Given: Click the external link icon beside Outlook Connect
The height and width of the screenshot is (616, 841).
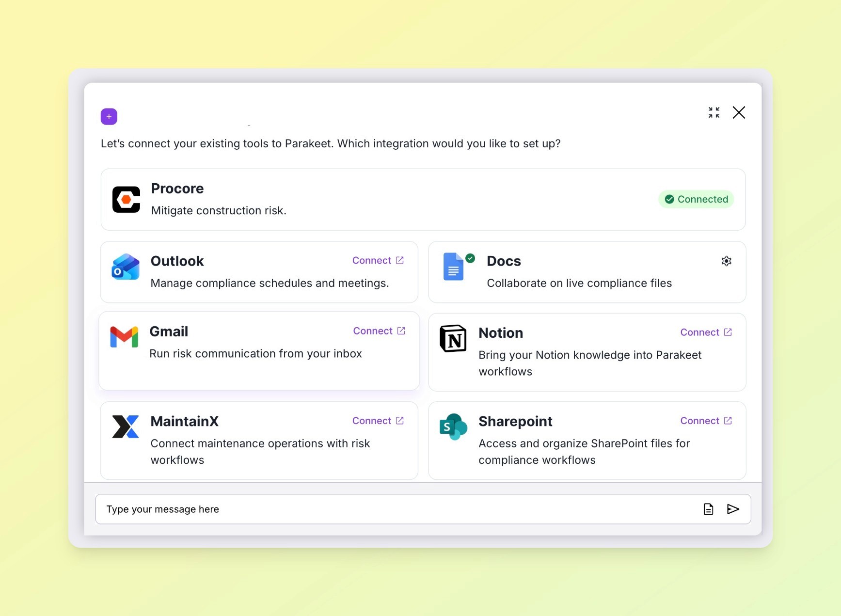Looking at the screenshot, I should [x=400, y=260].
